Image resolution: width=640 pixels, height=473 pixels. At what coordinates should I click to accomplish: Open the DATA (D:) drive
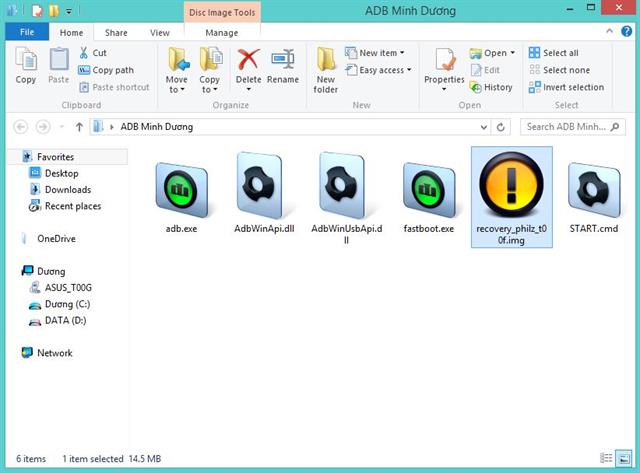click(65, 321)
